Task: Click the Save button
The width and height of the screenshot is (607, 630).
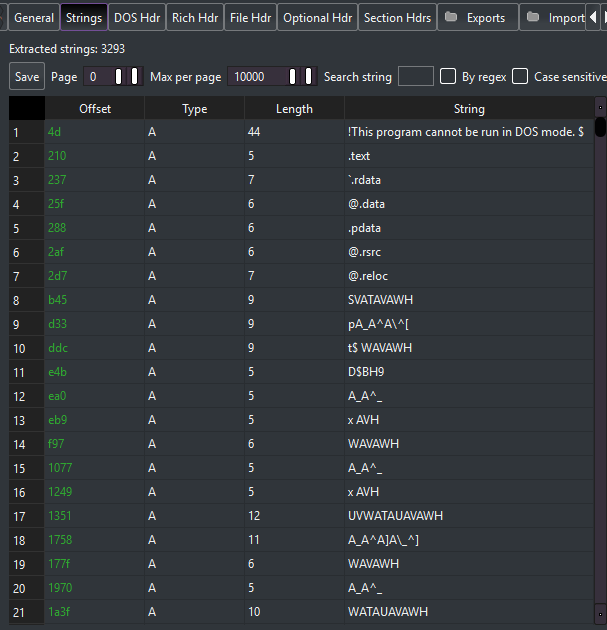Action: coord(27,76)
